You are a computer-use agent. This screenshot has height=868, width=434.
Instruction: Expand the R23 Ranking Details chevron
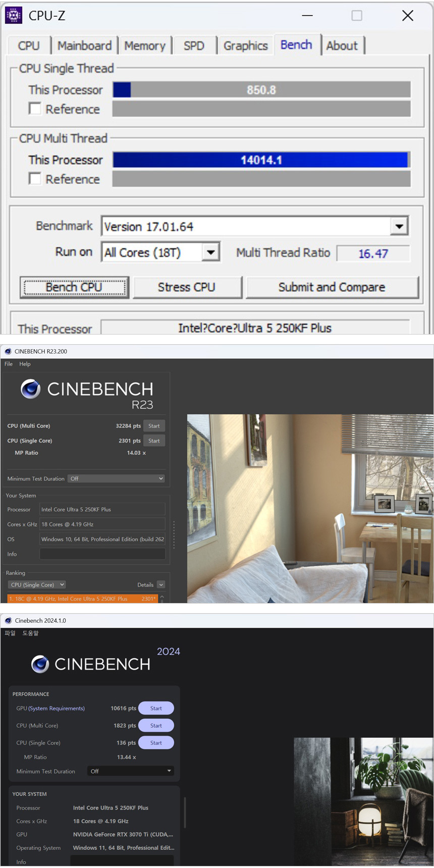point(161,585)
